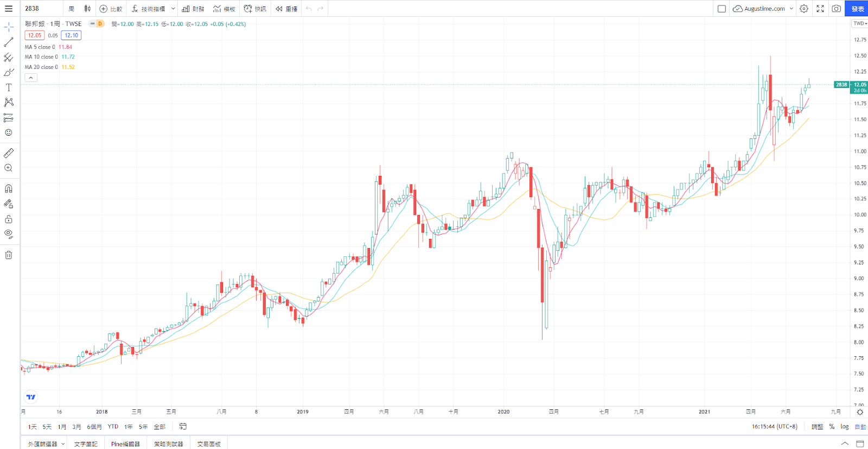Select the zoom in tool
This screenshot has height=449, width=868.
click(9, 168)
